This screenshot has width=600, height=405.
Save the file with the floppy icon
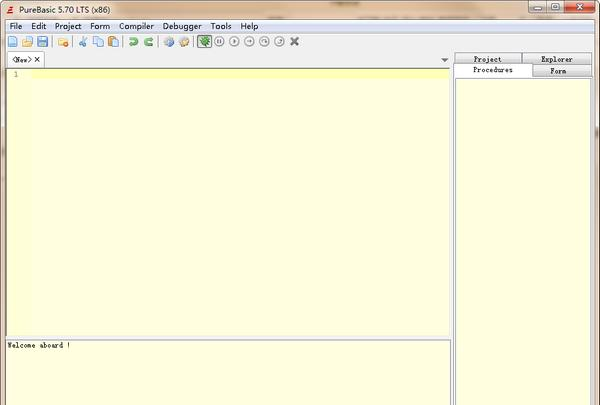[x=42, y=41]
